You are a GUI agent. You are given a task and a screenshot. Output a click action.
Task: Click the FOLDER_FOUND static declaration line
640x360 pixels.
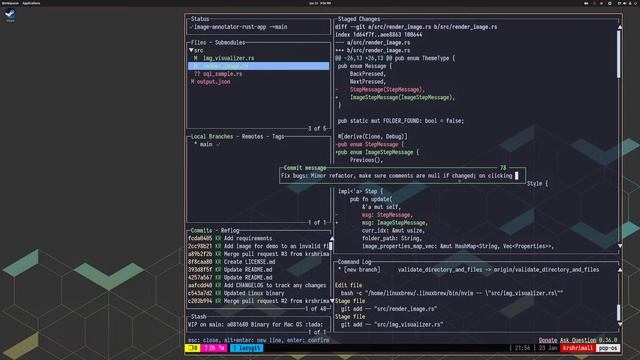pyautogui.click(x=401, y=121)
